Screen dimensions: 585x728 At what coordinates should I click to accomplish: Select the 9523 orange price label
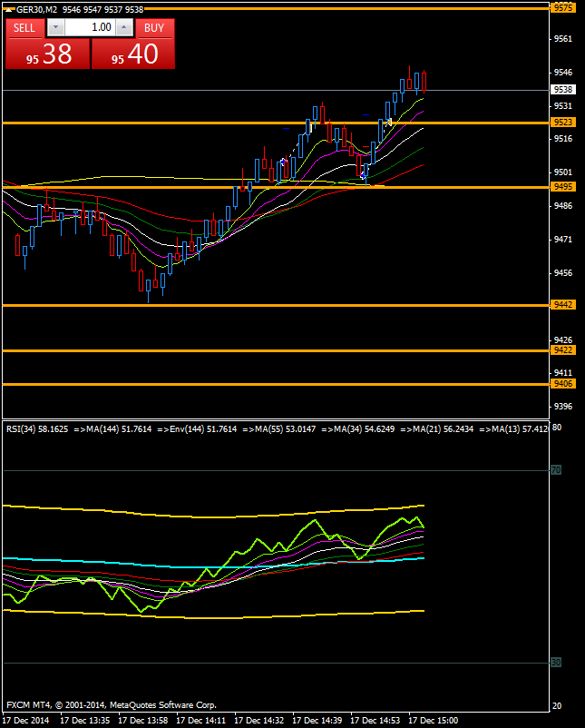pos(562,122)
